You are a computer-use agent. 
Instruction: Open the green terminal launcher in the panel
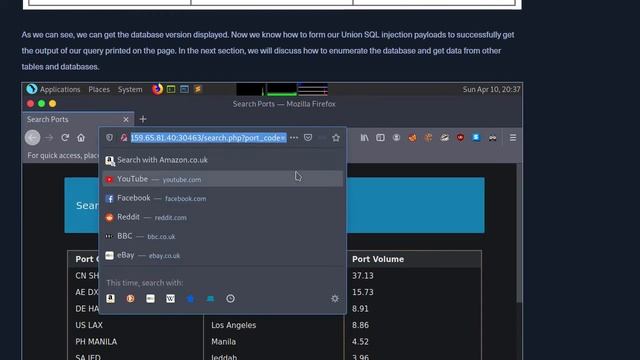coord(171,89)
